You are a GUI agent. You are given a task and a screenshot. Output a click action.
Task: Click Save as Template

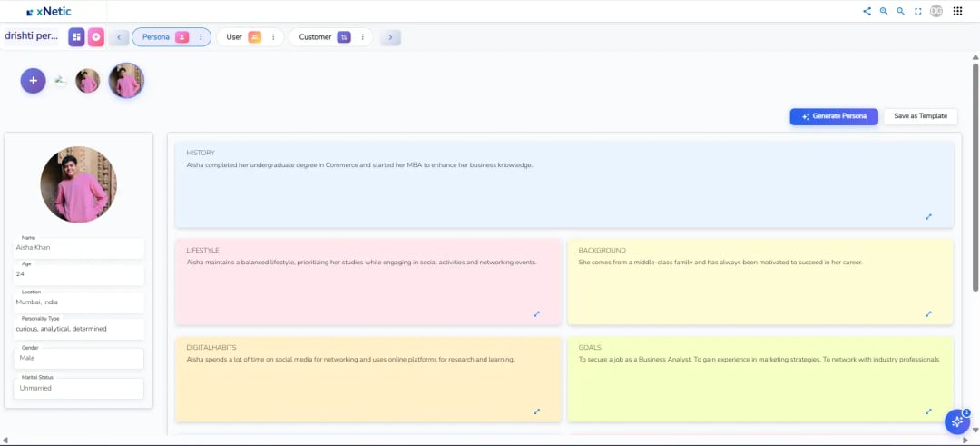coord(920,116)
